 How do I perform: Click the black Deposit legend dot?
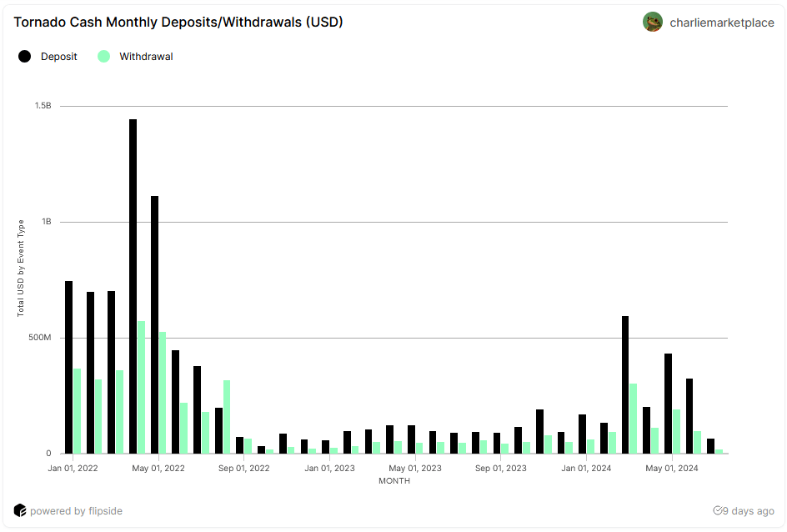click(25, 56)
